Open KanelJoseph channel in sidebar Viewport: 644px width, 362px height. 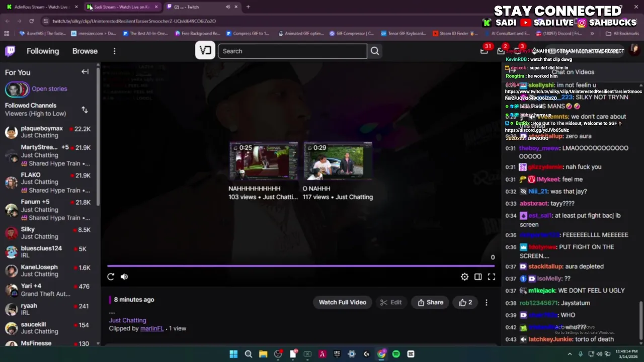coord(48,270)
